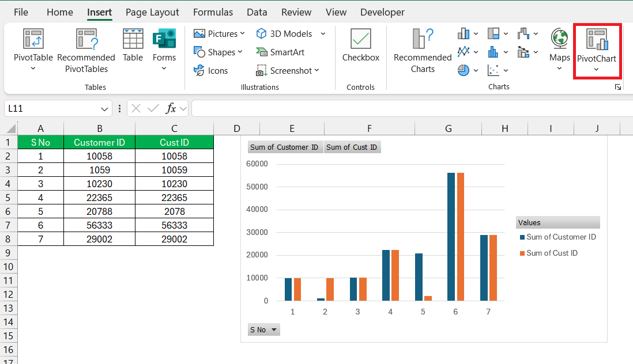The image size is (633, 364).
Task: Click the PivotTable icon
Action: click(33, 39)
